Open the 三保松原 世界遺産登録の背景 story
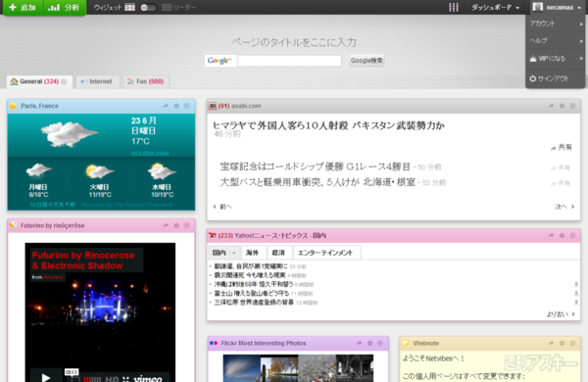 [254, 302]
